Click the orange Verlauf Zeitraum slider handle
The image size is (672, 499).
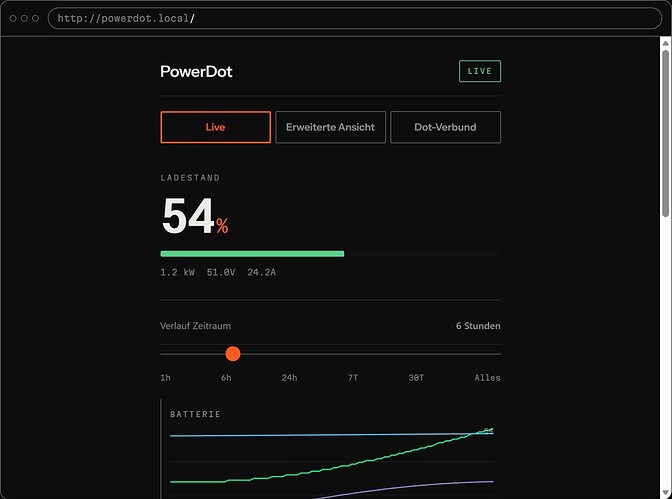click(x=233, y=354)
